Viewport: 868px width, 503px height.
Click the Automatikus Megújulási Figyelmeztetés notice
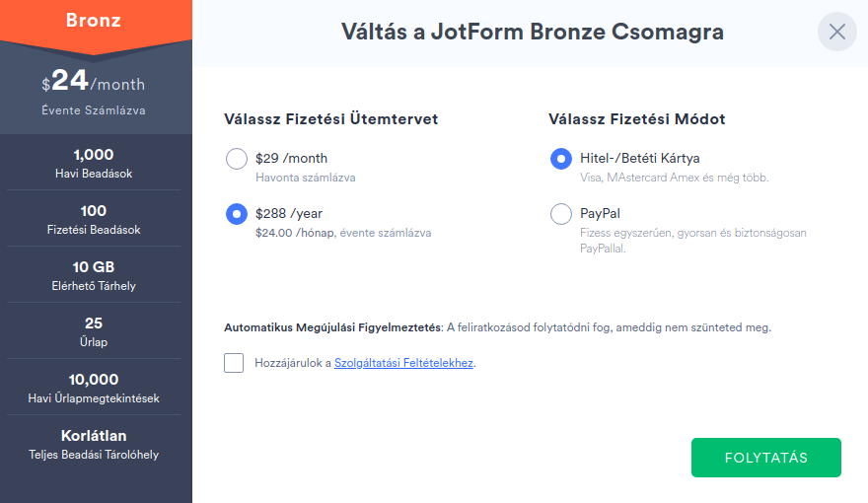497,326
